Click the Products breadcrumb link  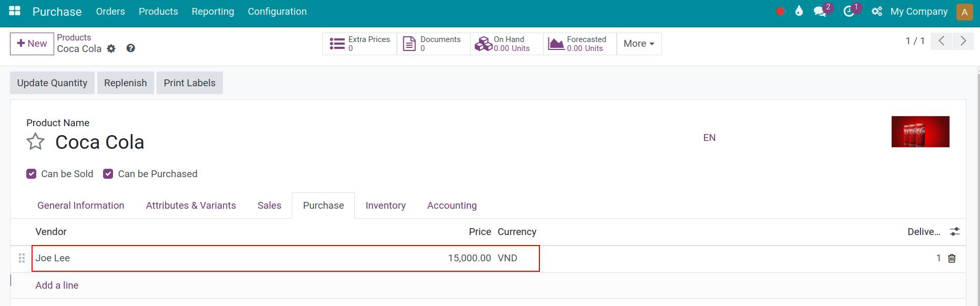[74, 37]
